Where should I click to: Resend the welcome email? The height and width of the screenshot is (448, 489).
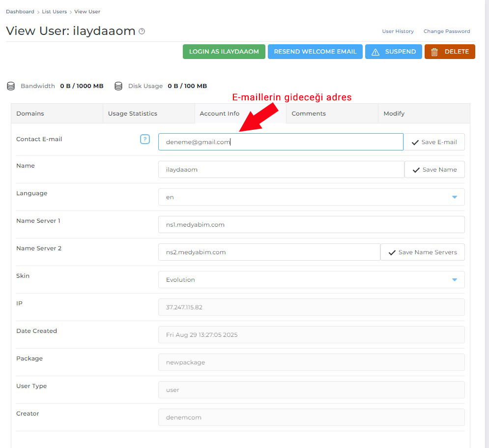315,52
